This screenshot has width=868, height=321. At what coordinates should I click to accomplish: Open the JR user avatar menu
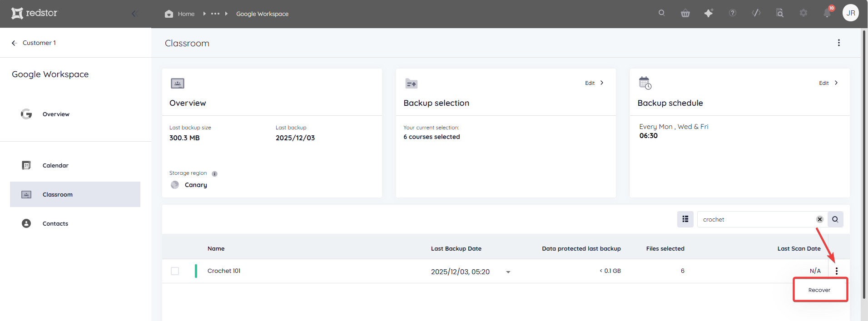(851, 13)
